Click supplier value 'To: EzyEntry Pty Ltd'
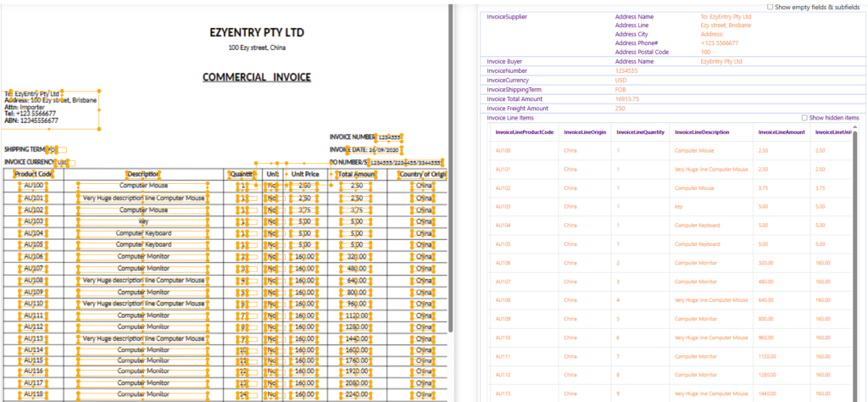The height and width of the screenshot is (402, 868). (x=726, y=17)
